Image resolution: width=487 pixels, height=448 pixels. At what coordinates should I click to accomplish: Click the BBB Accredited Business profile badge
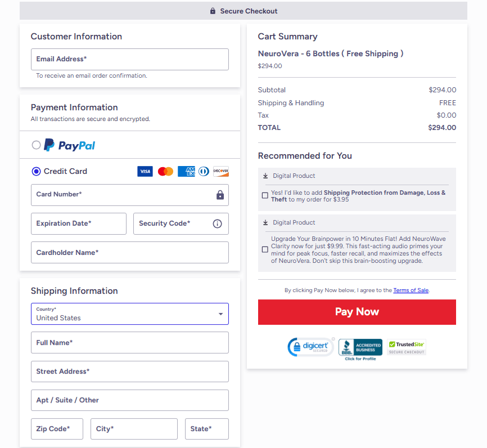pyautogui.click(x=360, y=347)
